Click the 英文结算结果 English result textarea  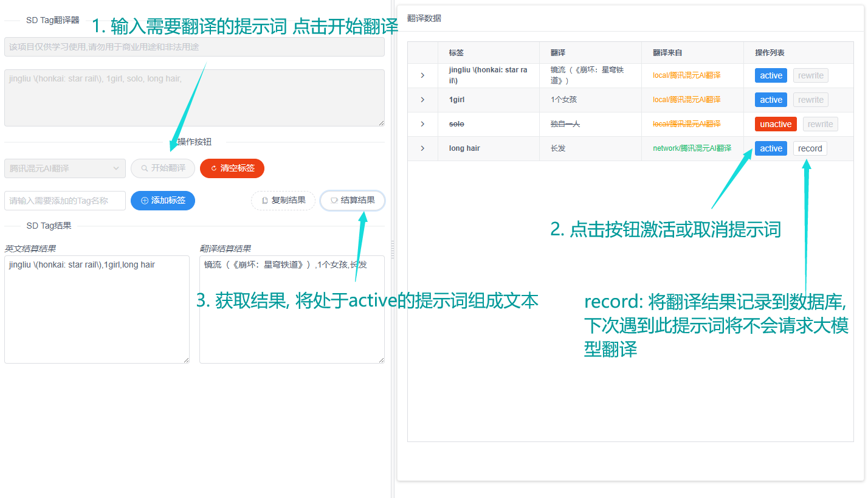click(97, 309)
